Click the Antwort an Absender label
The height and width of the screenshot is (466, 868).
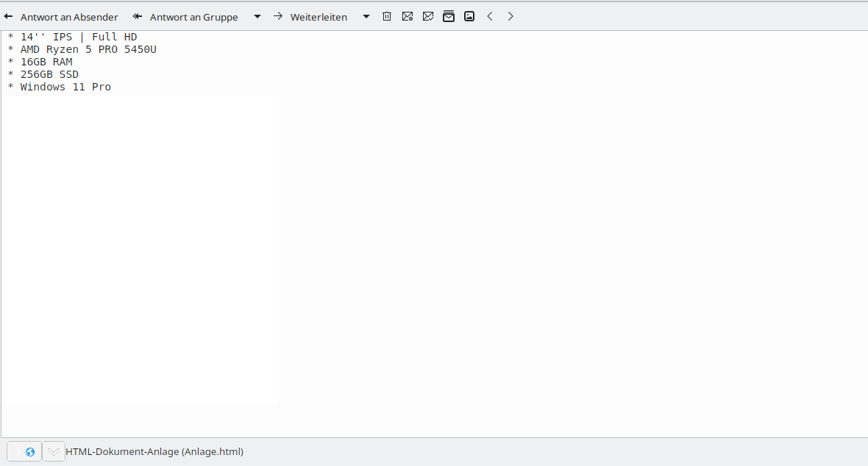click(69, 17)
